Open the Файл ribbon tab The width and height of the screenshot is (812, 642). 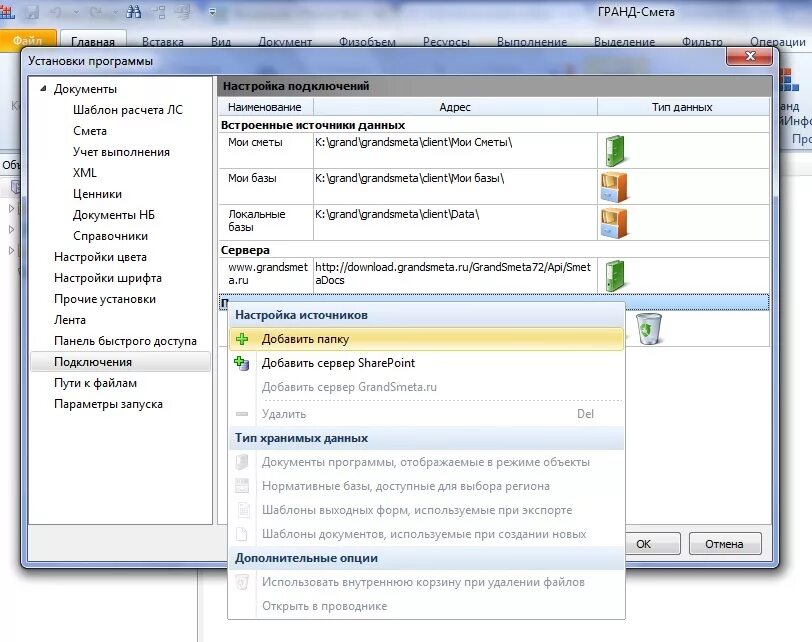coord(28,40)
